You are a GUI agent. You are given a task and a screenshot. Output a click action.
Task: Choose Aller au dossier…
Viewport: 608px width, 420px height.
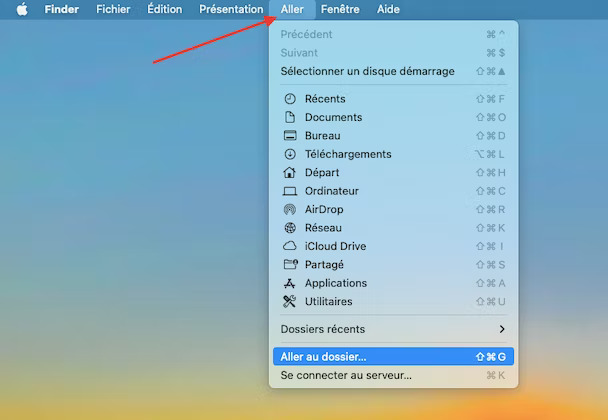pos(393,356)
